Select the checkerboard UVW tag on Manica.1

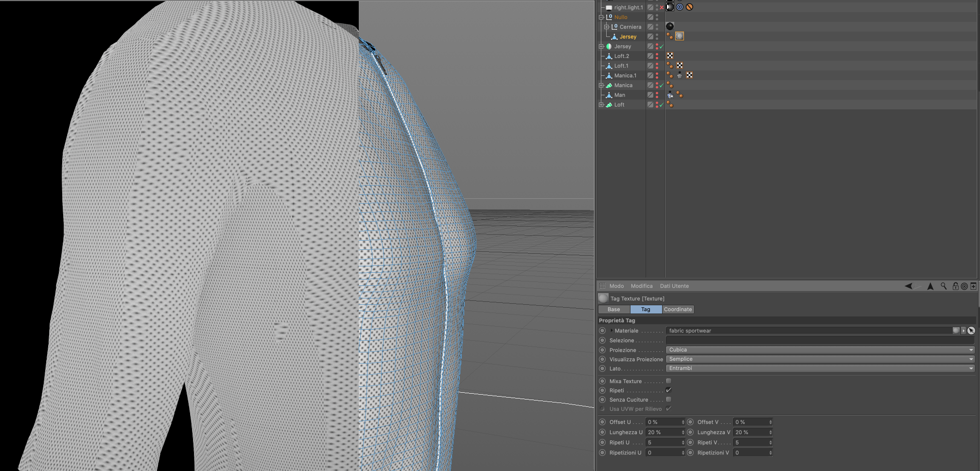click(x=689, y=75)
